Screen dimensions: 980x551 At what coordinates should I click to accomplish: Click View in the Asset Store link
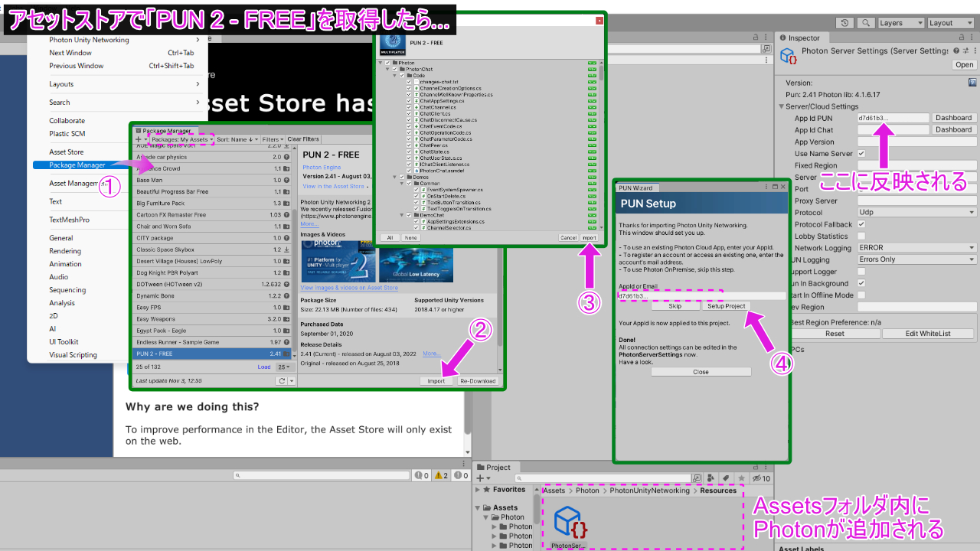point(333,187)
